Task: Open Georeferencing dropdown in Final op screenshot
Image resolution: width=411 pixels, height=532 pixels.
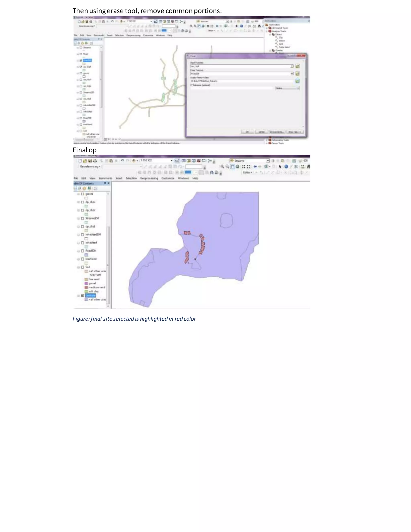Action: 90,167
